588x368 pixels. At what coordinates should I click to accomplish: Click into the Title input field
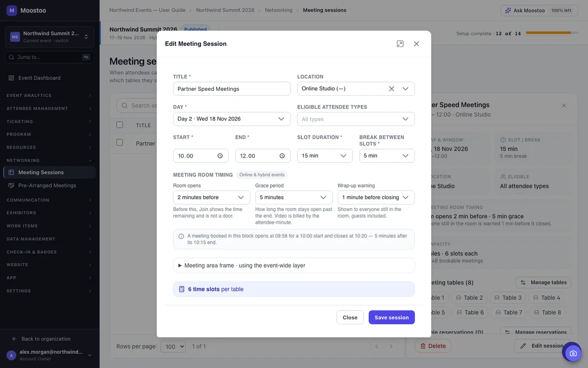click(x=232, y=89)
